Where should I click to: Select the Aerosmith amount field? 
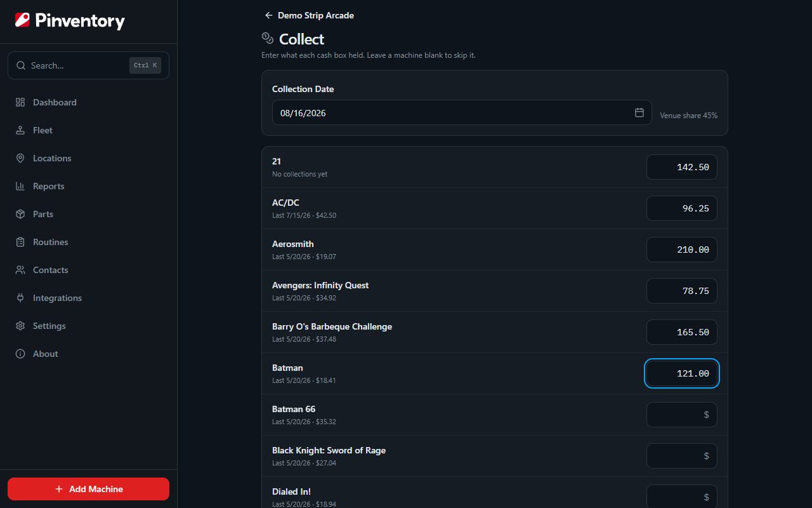point(682,250)
